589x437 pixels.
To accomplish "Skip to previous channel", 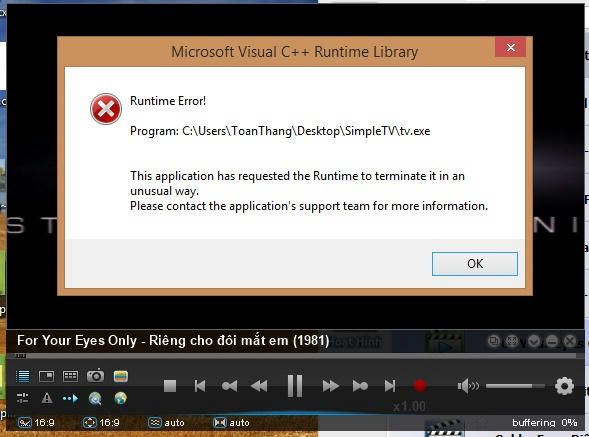I will point(199,386).
